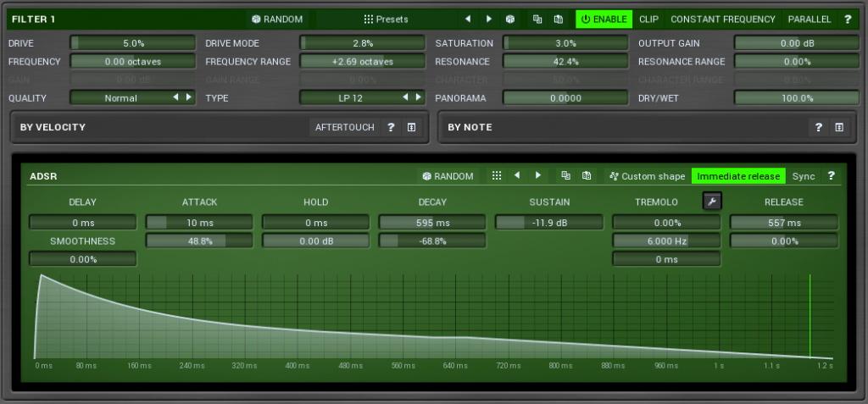Click RELEASE shape 0.00% field
The width and height of the screenshot is (868, 404).
click(x=784, y=241)
